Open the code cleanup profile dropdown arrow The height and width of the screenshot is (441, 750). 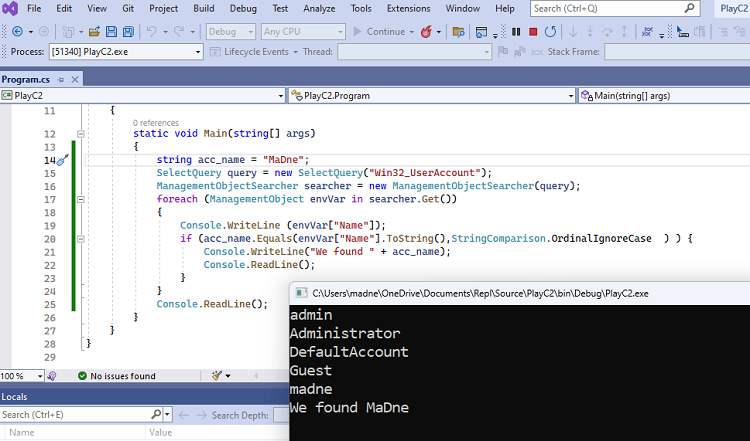tap(228, 376)
